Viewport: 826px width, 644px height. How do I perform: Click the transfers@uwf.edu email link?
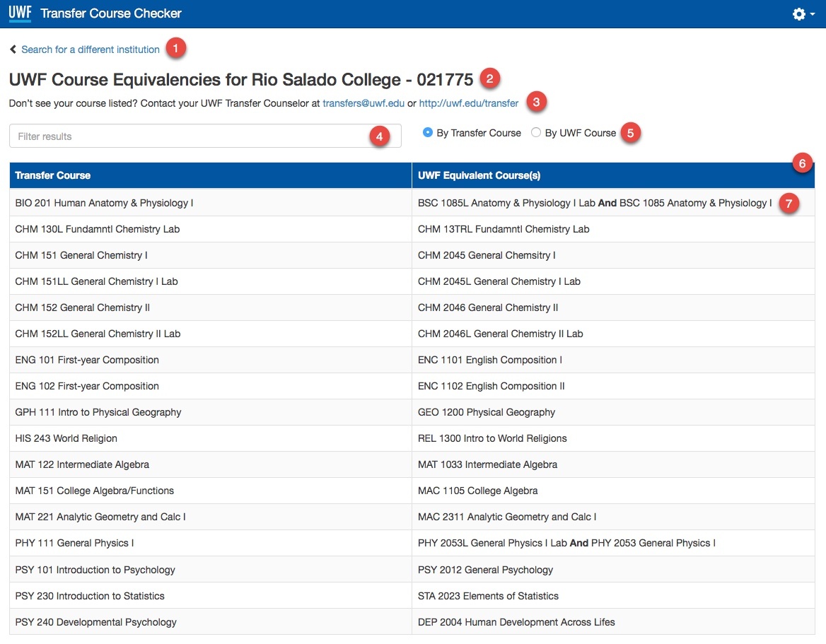coord(363,103)
